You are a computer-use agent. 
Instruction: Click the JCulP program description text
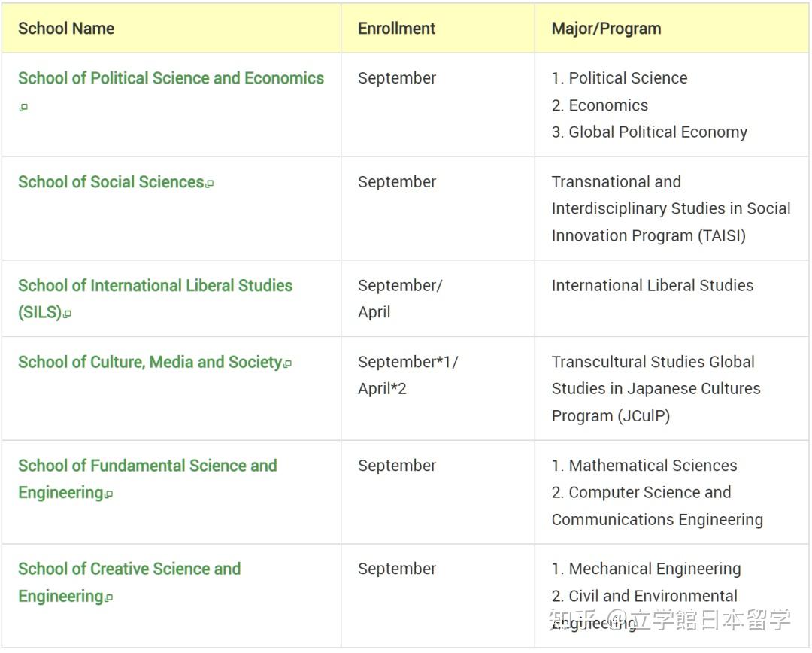click(656, 389)
